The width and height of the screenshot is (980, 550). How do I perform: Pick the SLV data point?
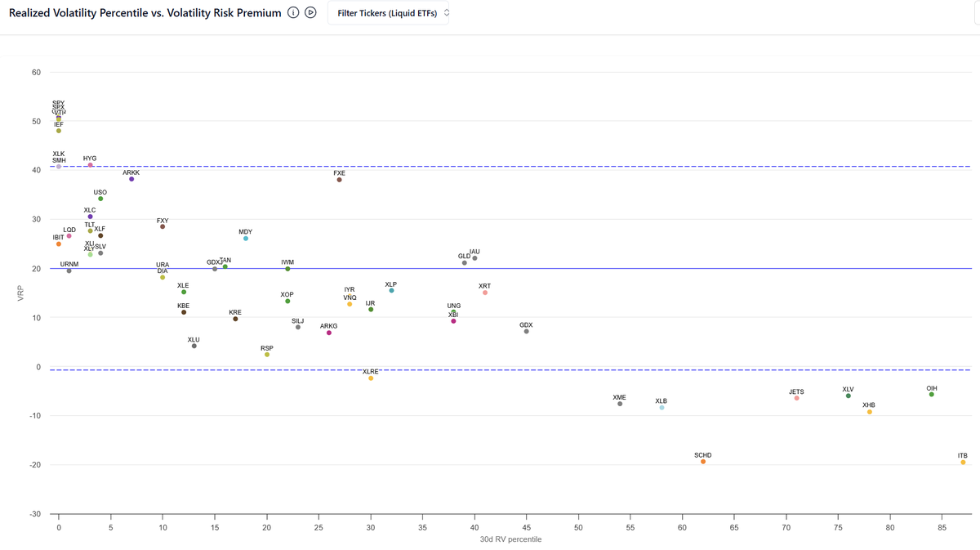100,253
